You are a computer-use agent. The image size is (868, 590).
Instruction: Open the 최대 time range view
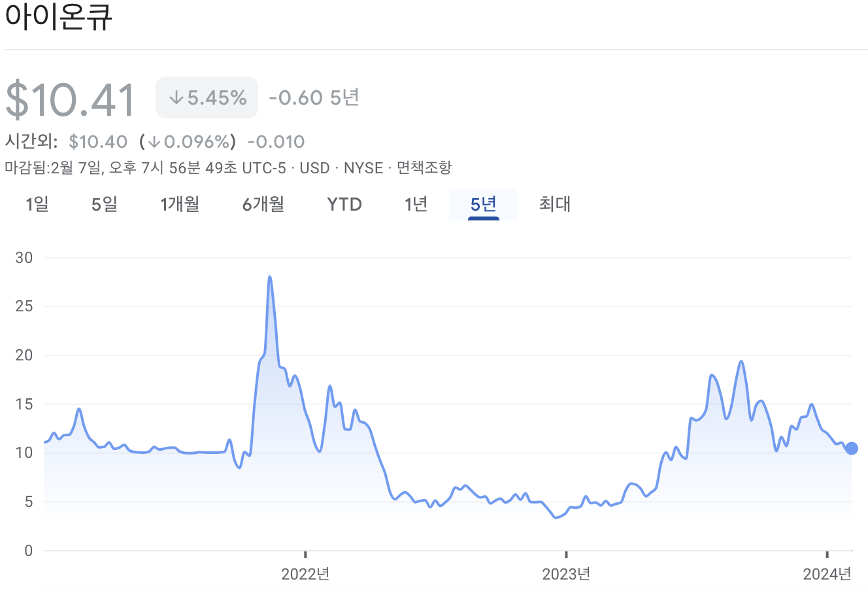click(x=555, y=204)
